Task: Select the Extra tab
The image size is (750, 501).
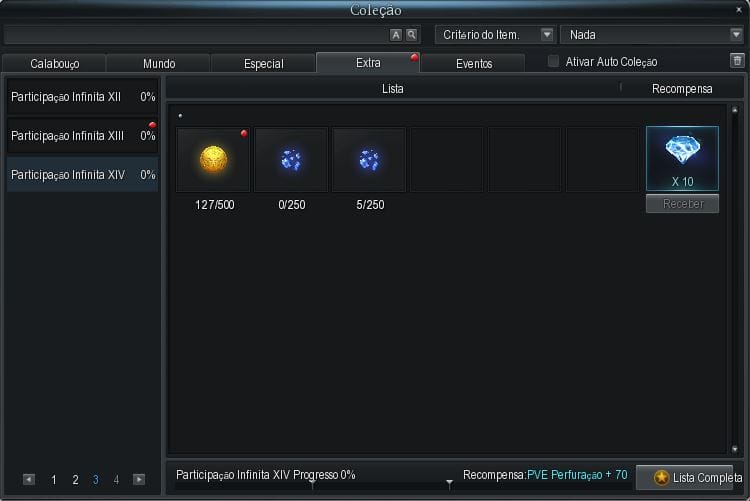Action: coord(368,63)
